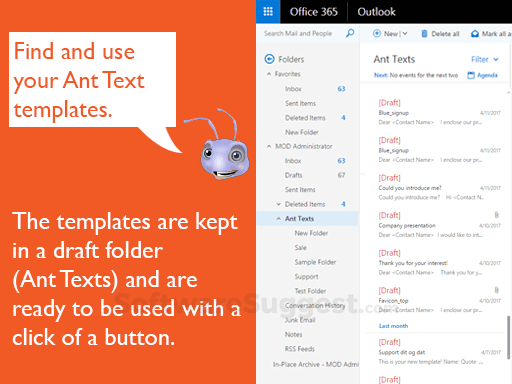Click the Agenda link
512x384 pixels.
pos(487,75)
